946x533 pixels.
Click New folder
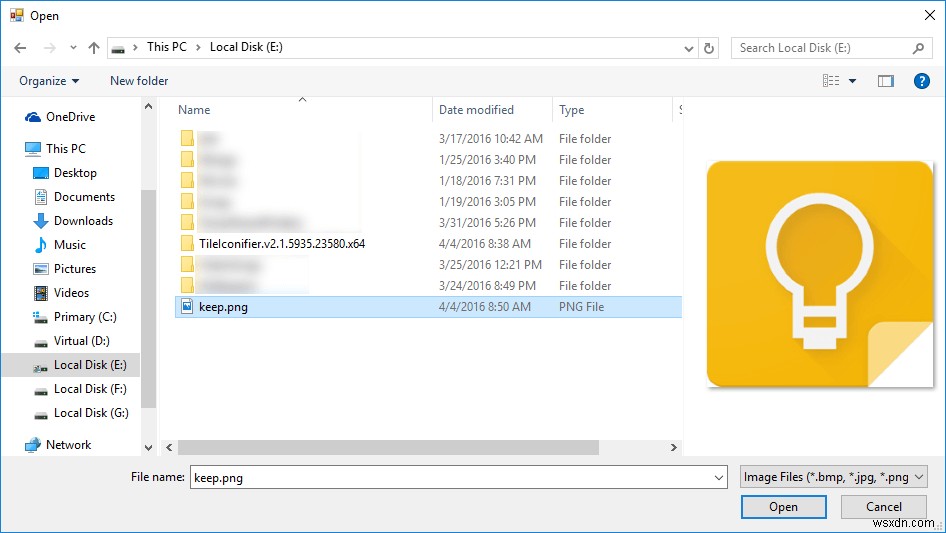139,81
